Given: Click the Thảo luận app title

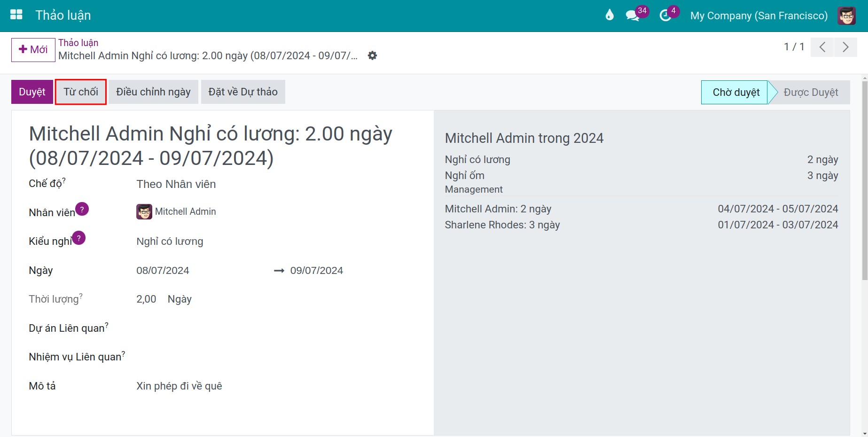Looking at the screenshot, I should click(x=63, y=16).
